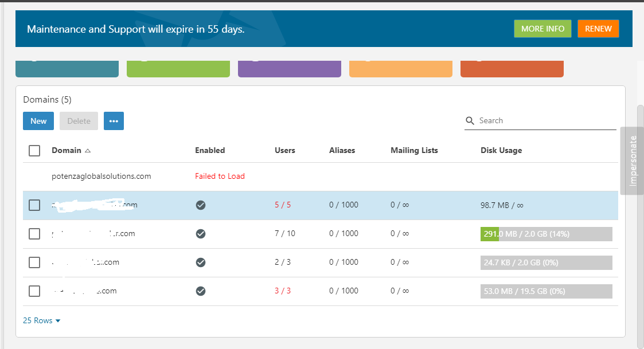The height and width of the screenshot is (349, 644).
Task: Focus the Search input field
Action: (545, 121)
